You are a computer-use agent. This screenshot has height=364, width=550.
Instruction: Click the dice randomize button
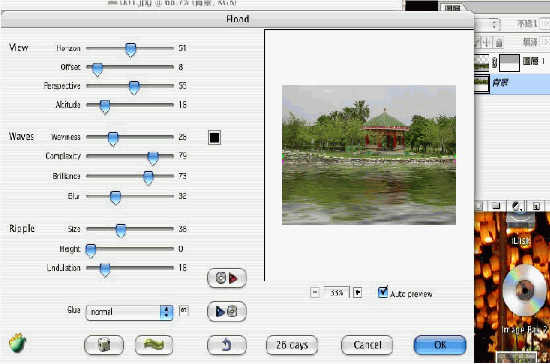pos(104,345)
